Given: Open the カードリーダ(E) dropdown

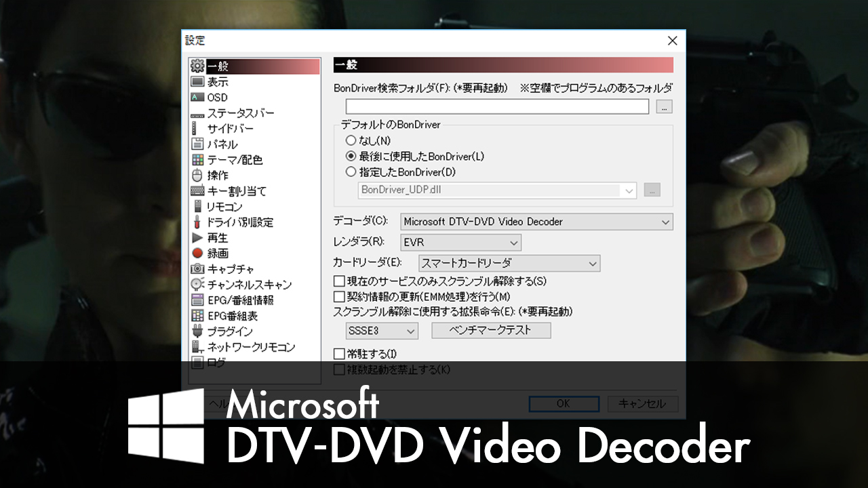Looking at the screenshot, I should [509, 263].
